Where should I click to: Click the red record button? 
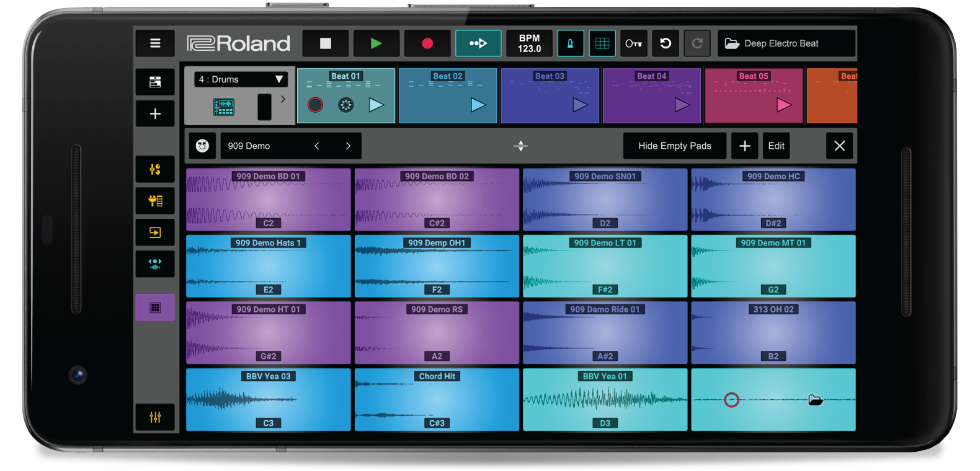tap(427, 43)
